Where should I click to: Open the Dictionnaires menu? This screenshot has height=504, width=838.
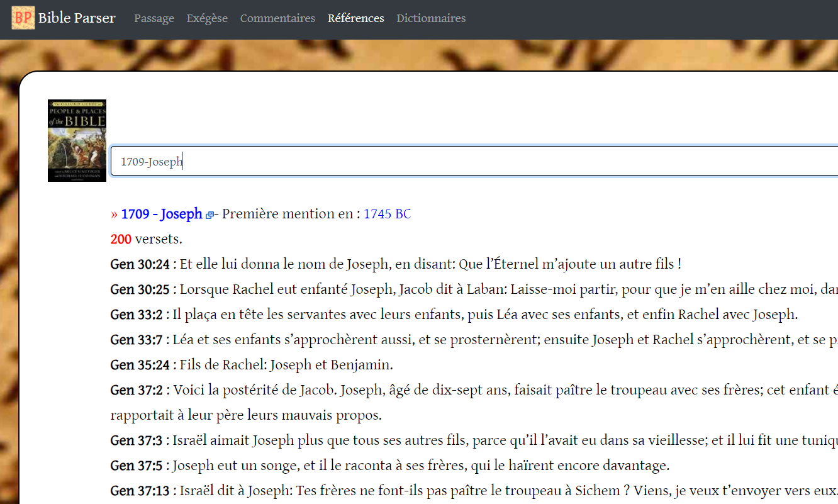431,18
